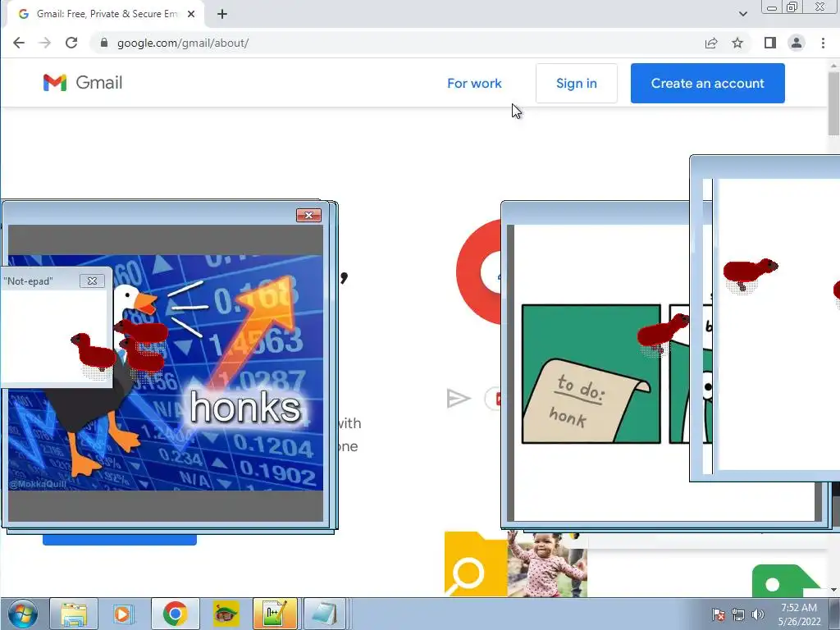Click the "to do: honk" comic panel
Image resolution: width=840 pixels, height=630 pixels.
591,374
